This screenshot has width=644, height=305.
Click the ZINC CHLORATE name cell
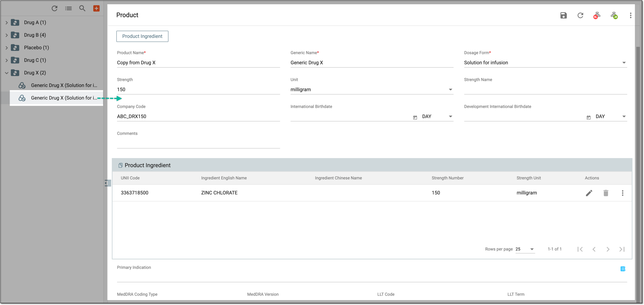point(219,193)
